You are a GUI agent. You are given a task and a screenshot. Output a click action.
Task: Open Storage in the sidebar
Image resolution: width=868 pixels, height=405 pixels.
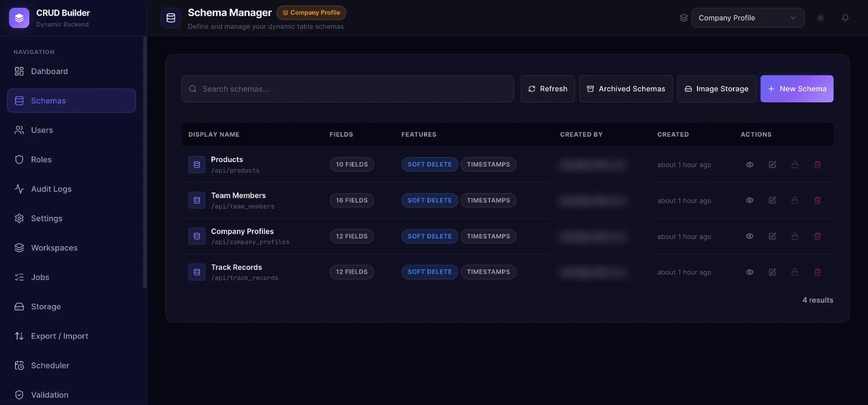coord(71,307)
